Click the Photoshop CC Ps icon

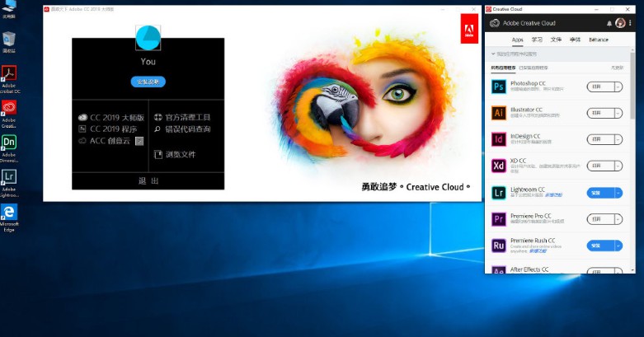coord(499,87)
